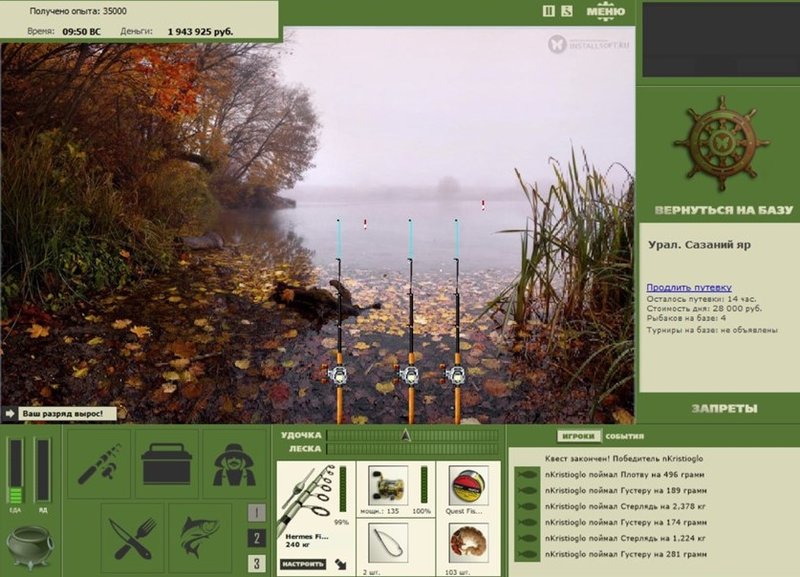Select rod slot number 2

257,538
